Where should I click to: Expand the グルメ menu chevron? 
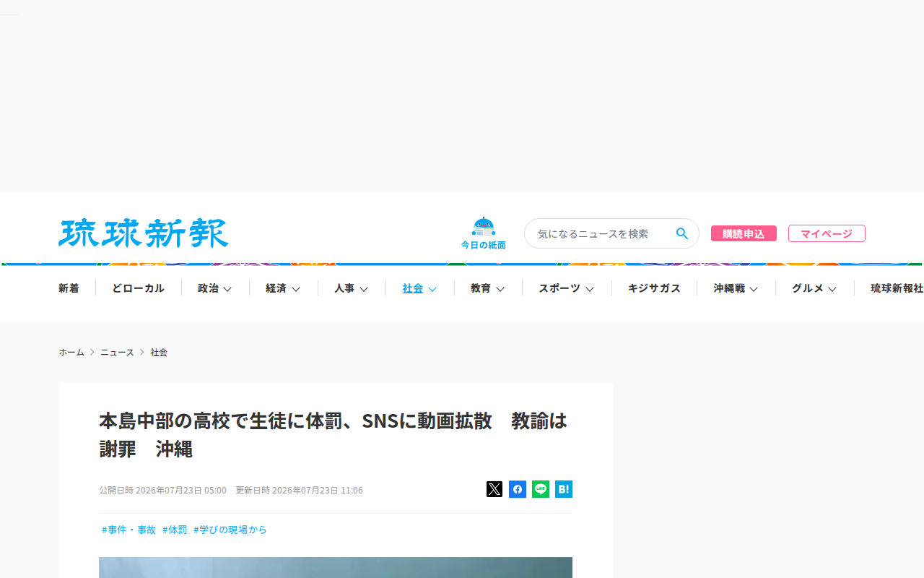(x=832, y=289)
